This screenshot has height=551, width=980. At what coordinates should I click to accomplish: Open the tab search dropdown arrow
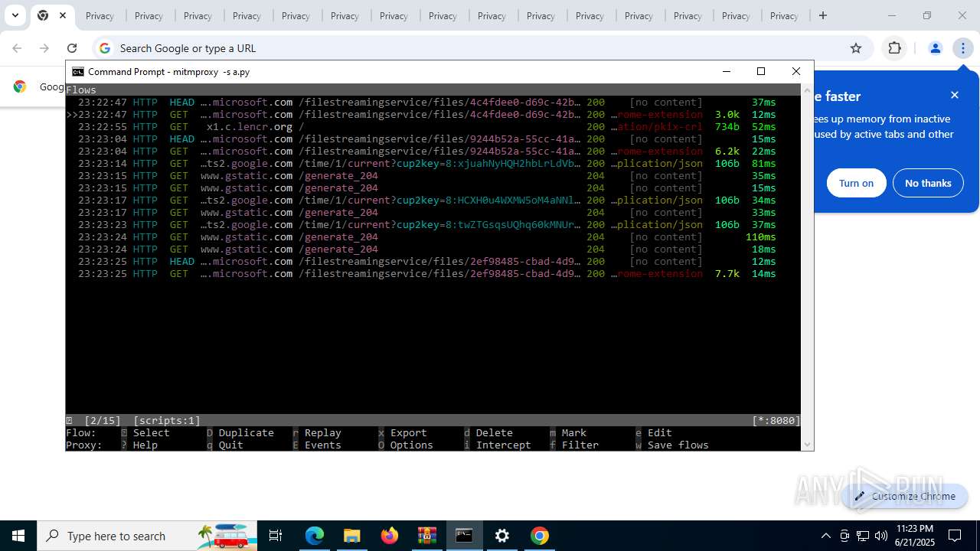[15, 15]
